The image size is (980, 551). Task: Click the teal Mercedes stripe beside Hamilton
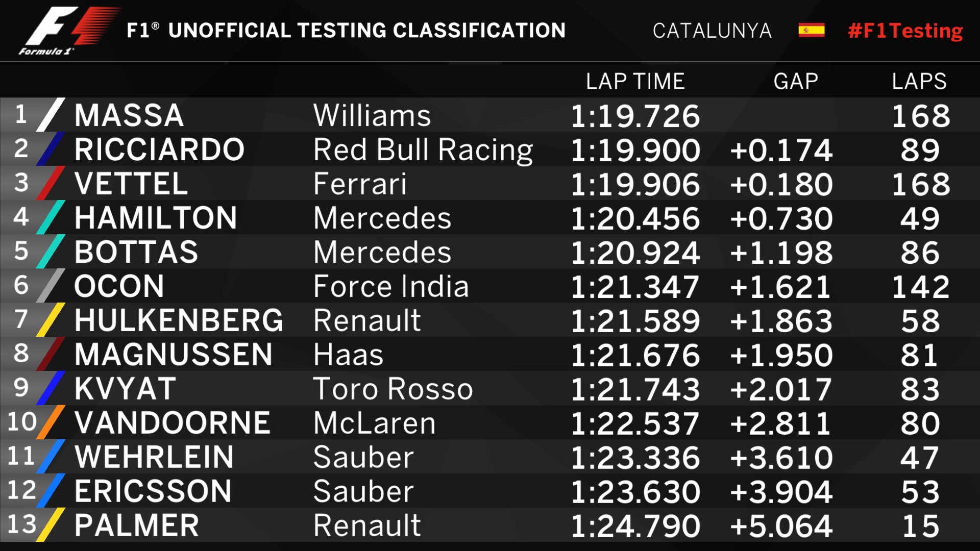tap(51, 217)
